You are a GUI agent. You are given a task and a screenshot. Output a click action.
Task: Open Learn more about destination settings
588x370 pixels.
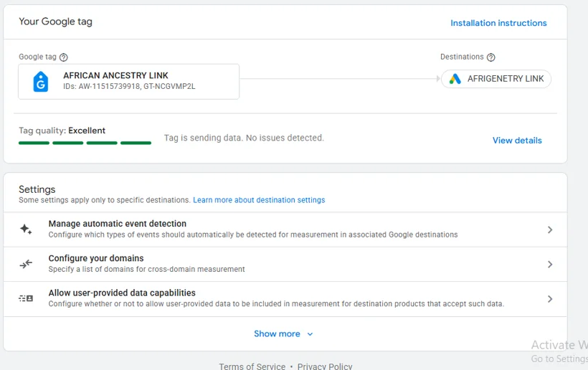[x=259, y=200]
